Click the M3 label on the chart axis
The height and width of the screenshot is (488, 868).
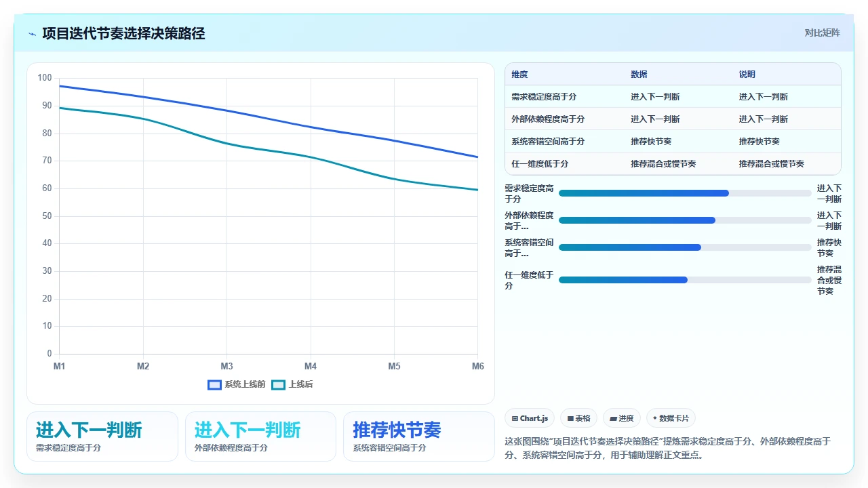pos(226,366)
